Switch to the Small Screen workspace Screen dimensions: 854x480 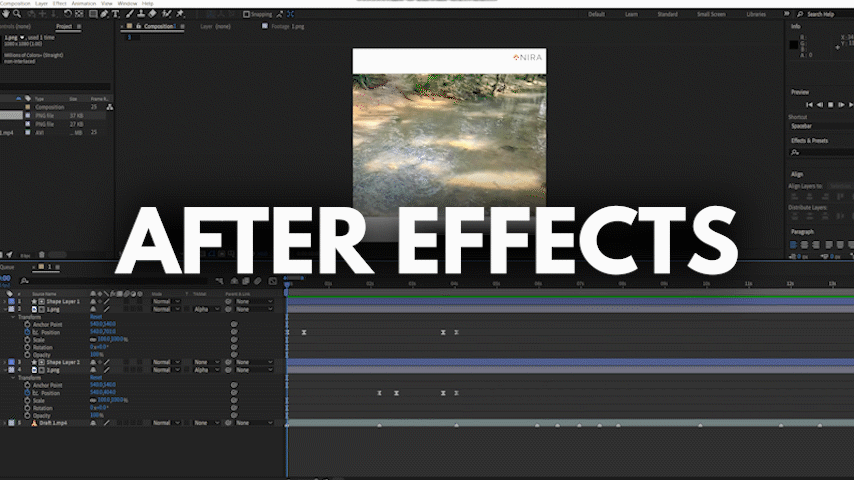tap(711, 14)
